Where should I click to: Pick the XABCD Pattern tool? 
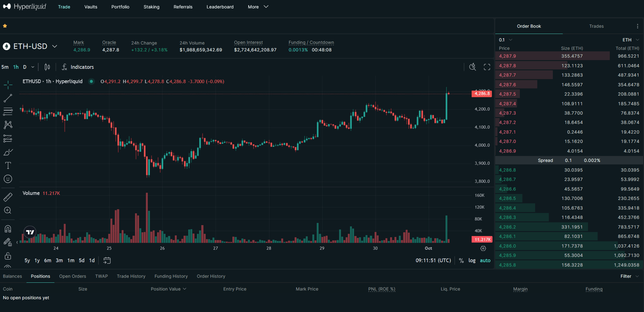(x=8, y=125)
